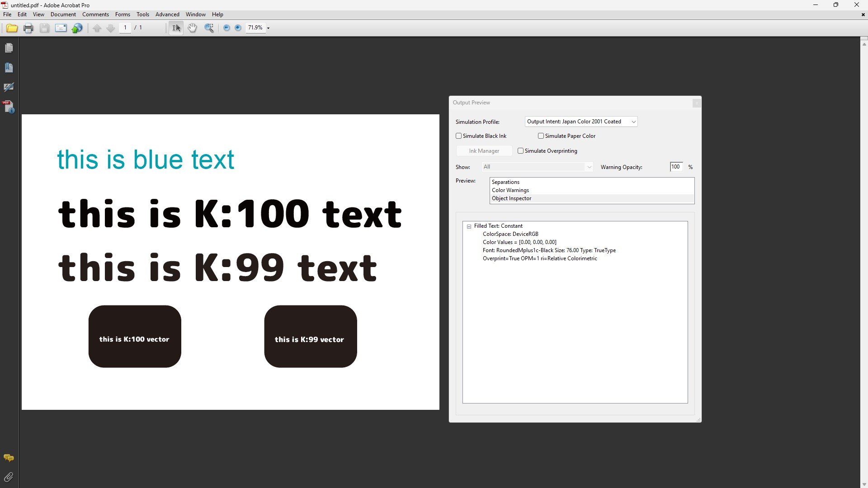868x488 pixels.
Task: Click the Print icon in toolbar
Action: coord(28,28)
